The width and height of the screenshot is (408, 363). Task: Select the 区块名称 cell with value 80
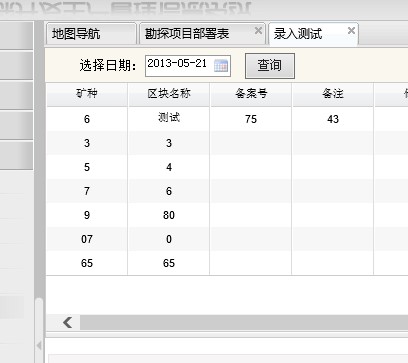(169, 215)
